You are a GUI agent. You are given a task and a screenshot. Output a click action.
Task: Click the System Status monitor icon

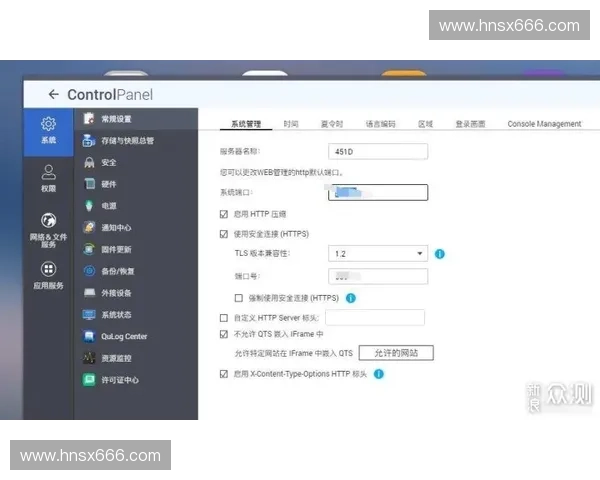[89, 315]
